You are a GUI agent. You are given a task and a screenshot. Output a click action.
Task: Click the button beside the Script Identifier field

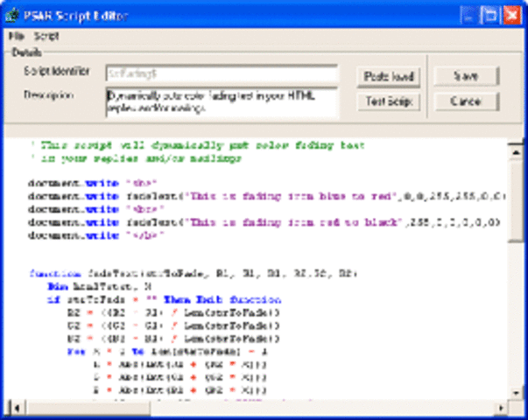click(389, 76)
